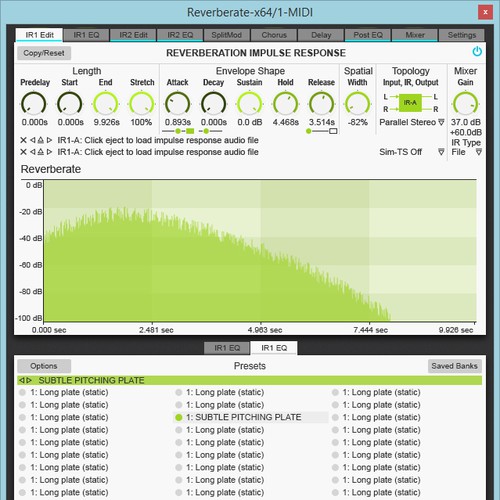Click the Sustain value 0.0 dB
Screen dimensions: 500x500
tap(250, 122)
